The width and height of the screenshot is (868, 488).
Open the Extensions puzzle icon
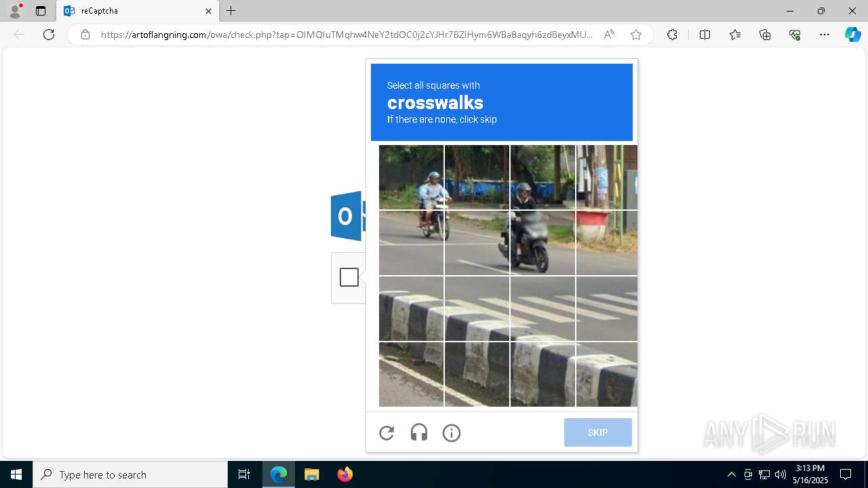672,35
